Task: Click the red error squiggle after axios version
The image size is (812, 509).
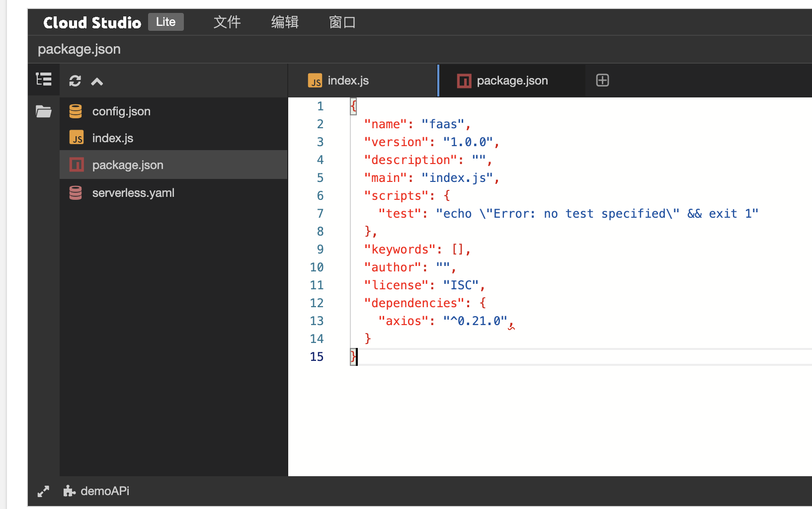Action: tap(511, 327)
